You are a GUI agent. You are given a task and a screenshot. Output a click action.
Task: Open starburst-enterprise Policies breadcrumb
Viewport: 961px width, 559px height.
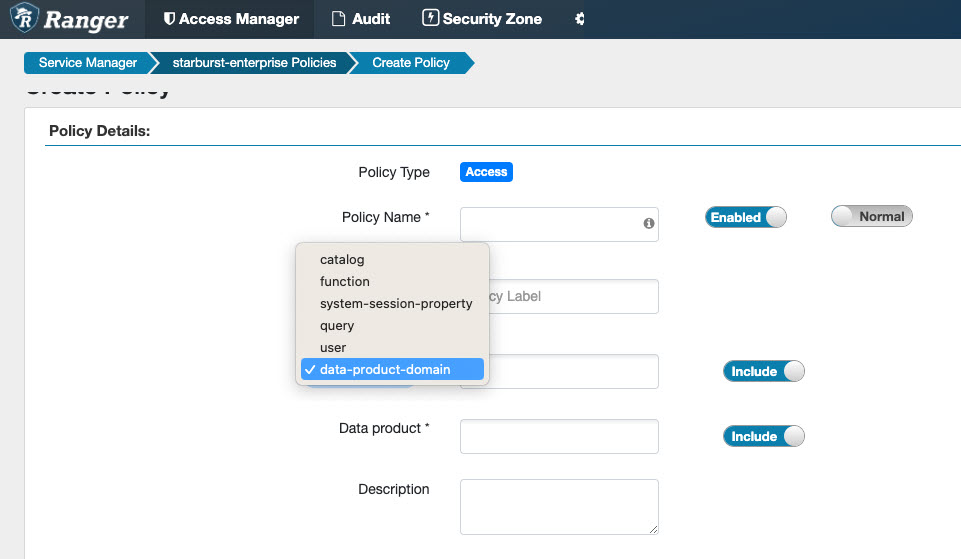pyautogui.click(x=254, y=63)
